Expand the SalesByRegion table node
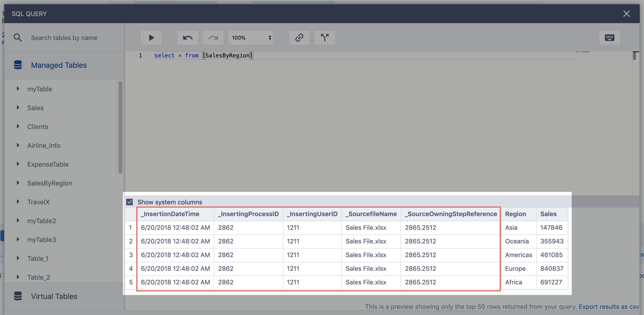Screen dimensions: 644x315 click(18, 183)
